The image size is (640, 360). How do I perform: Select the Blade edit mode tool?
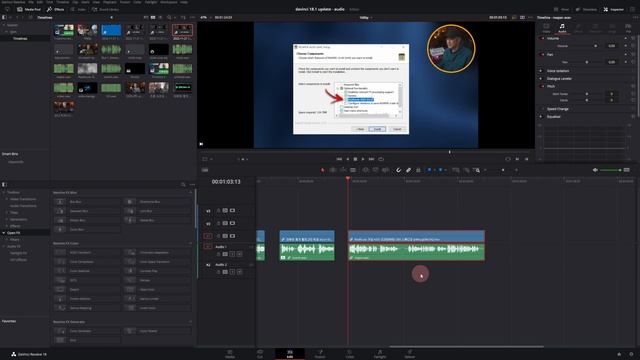pyautogui.click(x=353, y=170)
